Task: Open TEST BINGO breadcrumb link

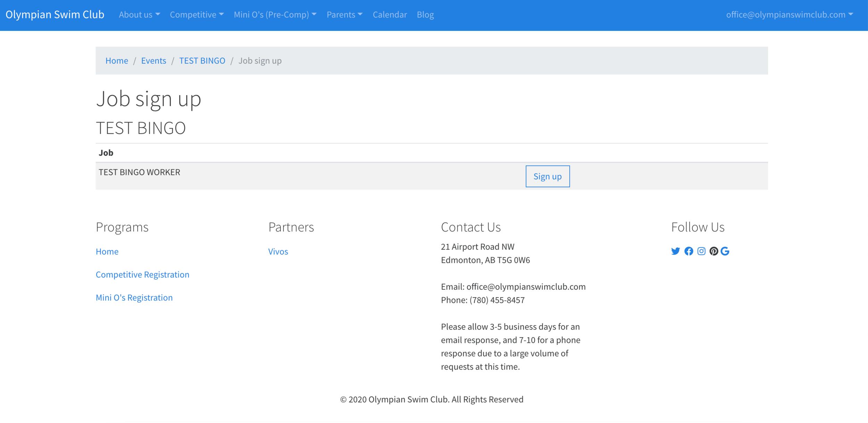Action: click(202, 61)
